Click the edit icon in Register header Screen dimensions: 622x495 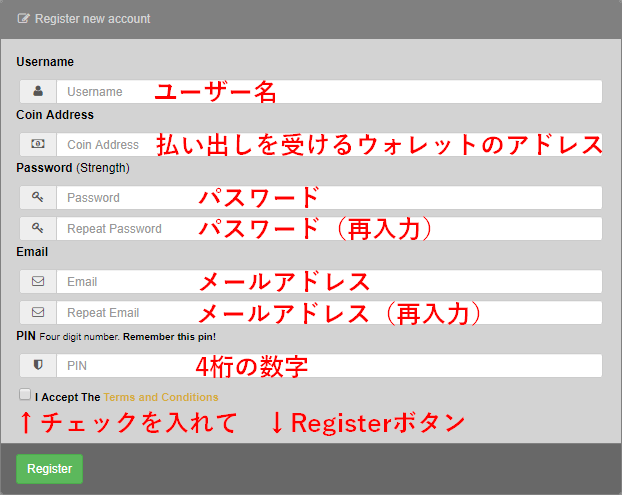coord(23,18)
